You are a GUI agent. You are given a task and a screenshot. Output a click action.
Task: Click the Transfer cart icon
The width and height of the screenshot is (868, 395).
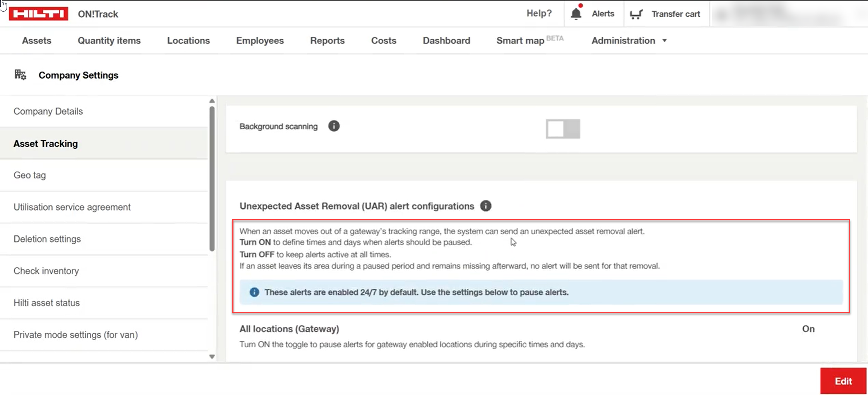(x=636, y=14)
